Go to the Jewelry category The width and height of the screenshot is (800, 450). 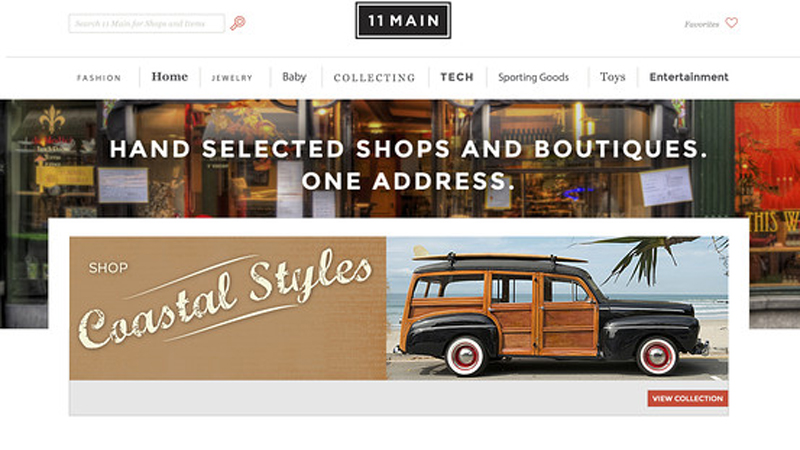(232, 78)
